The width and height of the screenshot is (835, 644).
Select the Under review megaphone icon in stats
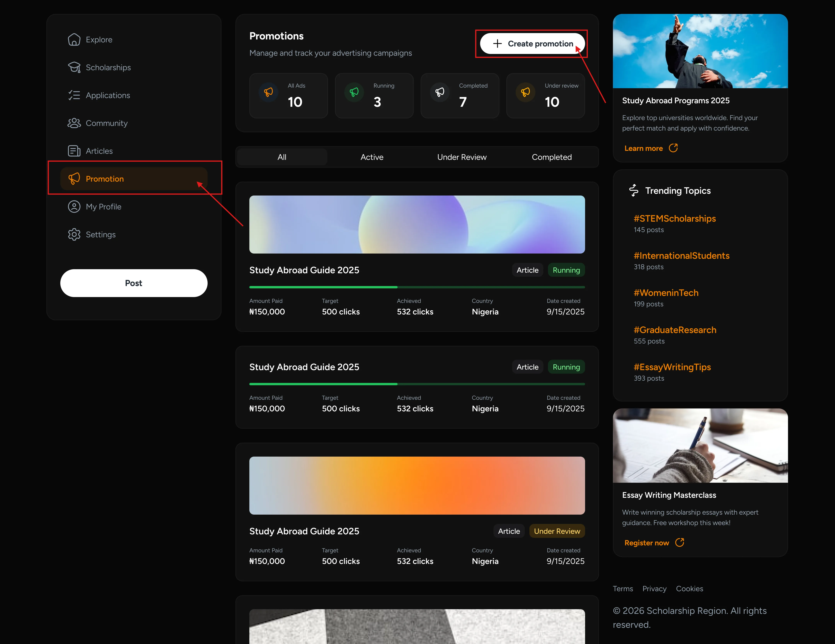[x=525, y=92]
